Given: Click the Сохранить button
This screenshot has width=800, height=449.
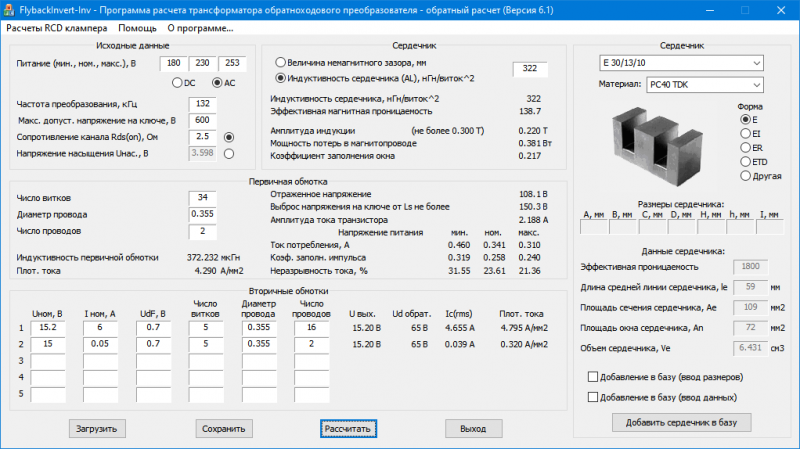Looking at the screenshot, I should (223, 429).
